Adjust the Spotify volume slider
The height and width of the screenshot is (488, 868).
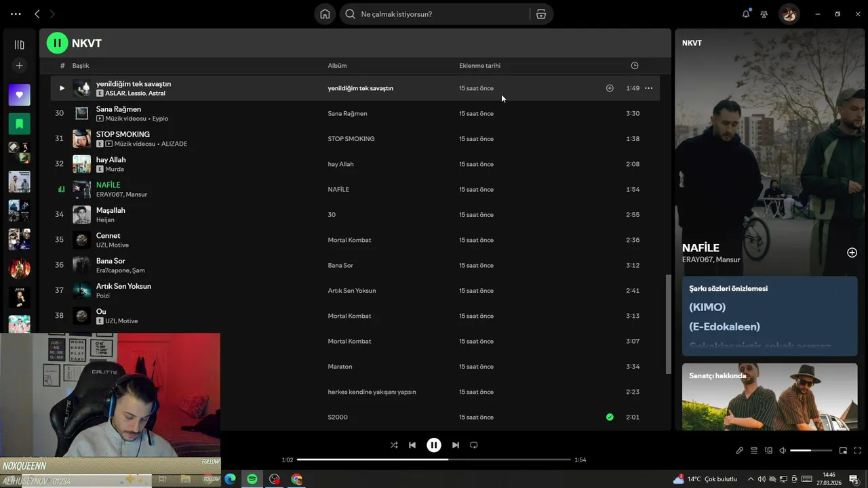tap(811, 451)
